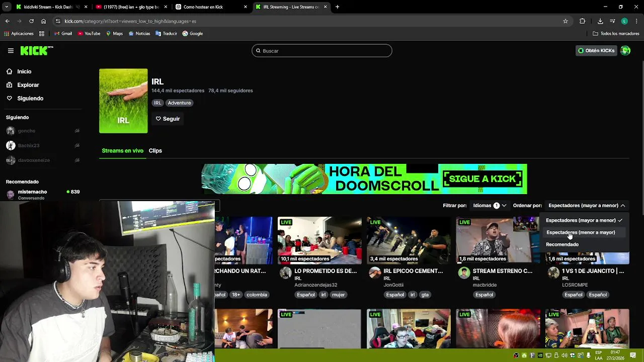
Task: Open a new browser tab
Action: [x=337, y=7]
